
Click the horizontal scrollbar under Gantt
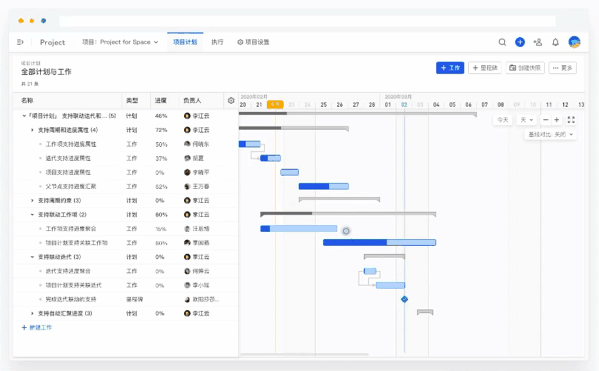coord(304,355)
